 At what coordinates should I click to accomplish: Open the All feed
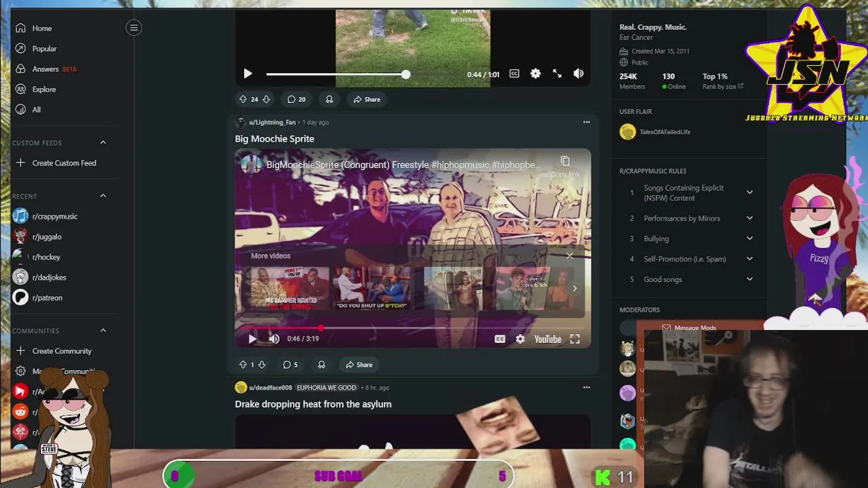tap(36, 110)
